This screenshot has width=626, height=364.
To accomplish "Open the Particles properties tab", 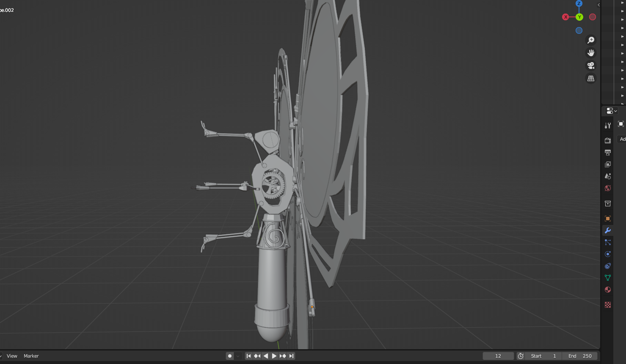I will (608, 242).
